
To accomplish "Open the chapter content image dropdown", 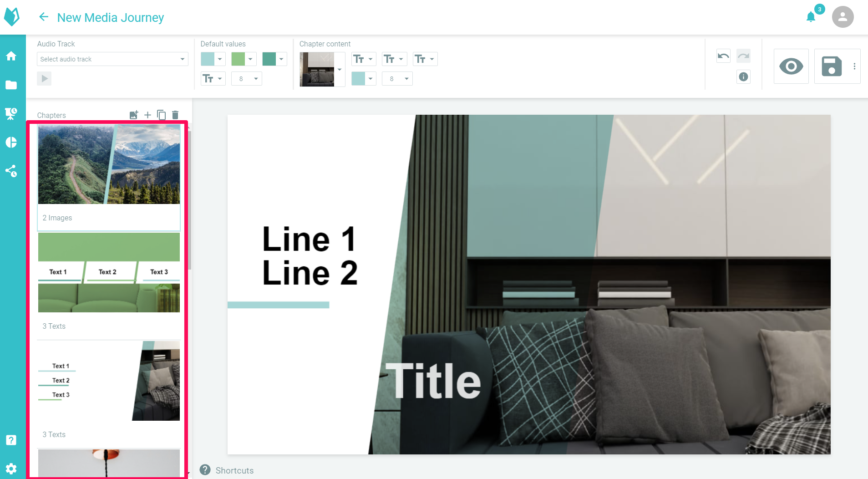I will click(x=340, y=70).
